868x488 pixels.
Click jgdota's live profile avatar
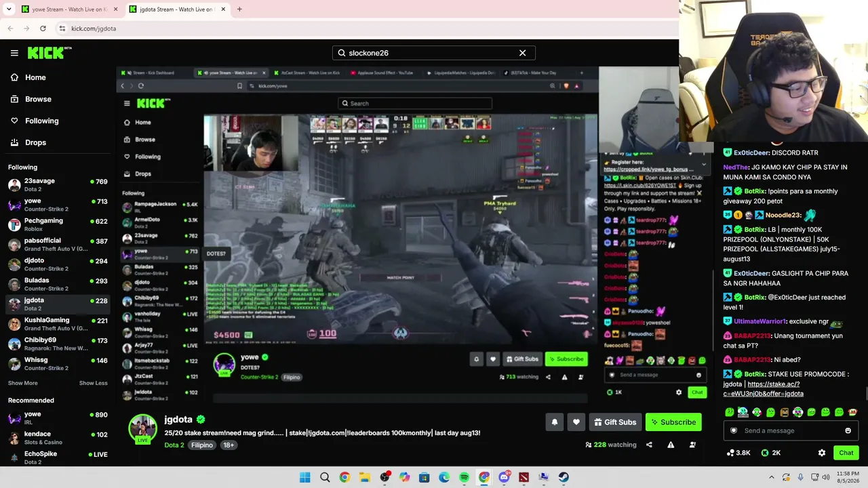pyautogui.click(x=142, y=429)
